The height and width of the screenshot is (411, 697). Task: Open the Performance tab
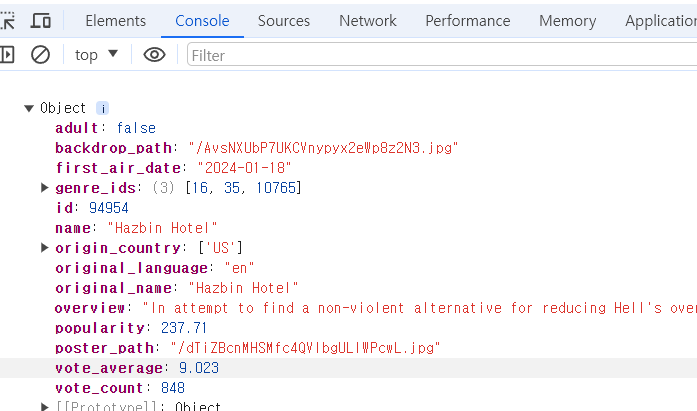[468, 20]
